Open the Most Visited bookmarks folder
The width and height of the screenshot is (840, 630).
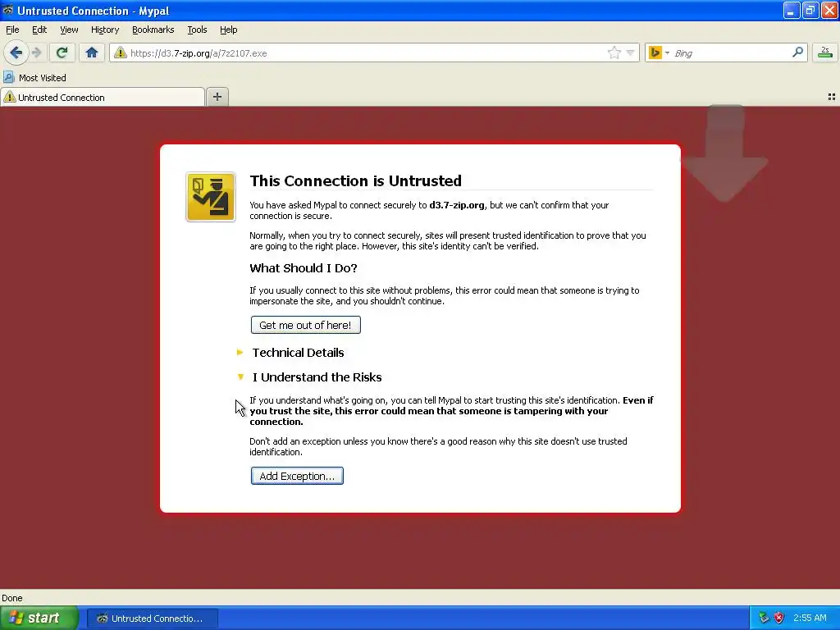[x=34, y=78]
